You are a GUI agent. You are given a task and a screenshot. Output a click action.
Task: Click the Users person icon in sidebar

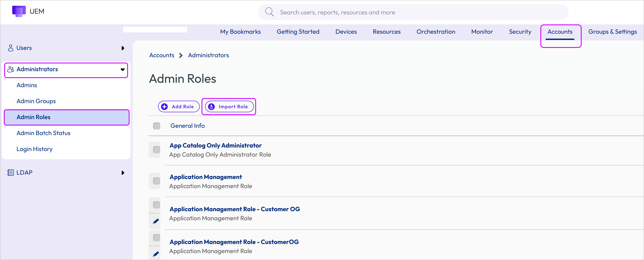pyautogui.click(x=10, y=48)
